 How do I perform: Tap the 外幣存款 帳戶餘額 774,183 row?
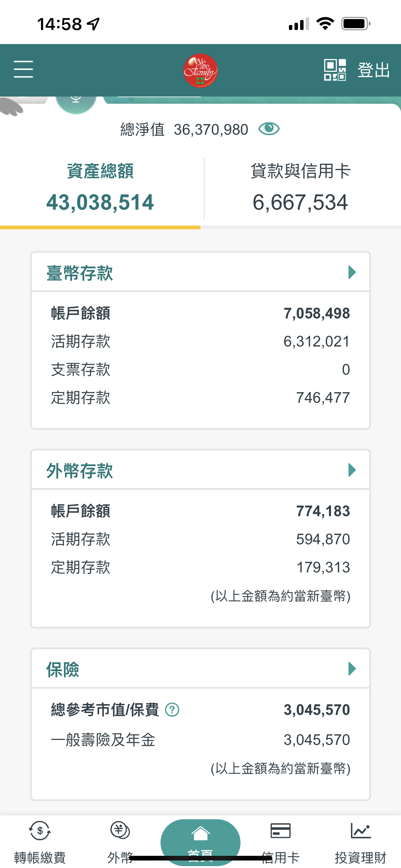pos(200,511)
